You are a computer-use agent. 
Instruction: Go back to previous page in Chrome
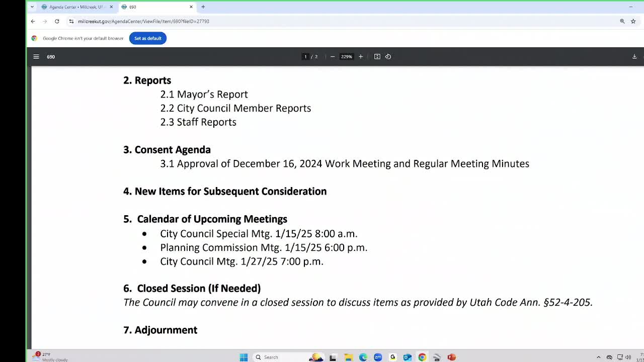[33, 22]
